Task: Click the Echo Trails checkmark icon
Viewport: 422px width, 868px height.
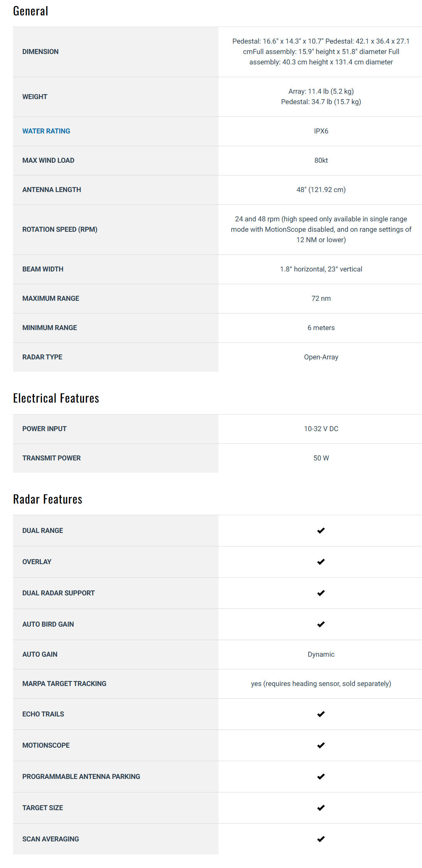Action: coord(321,714)
